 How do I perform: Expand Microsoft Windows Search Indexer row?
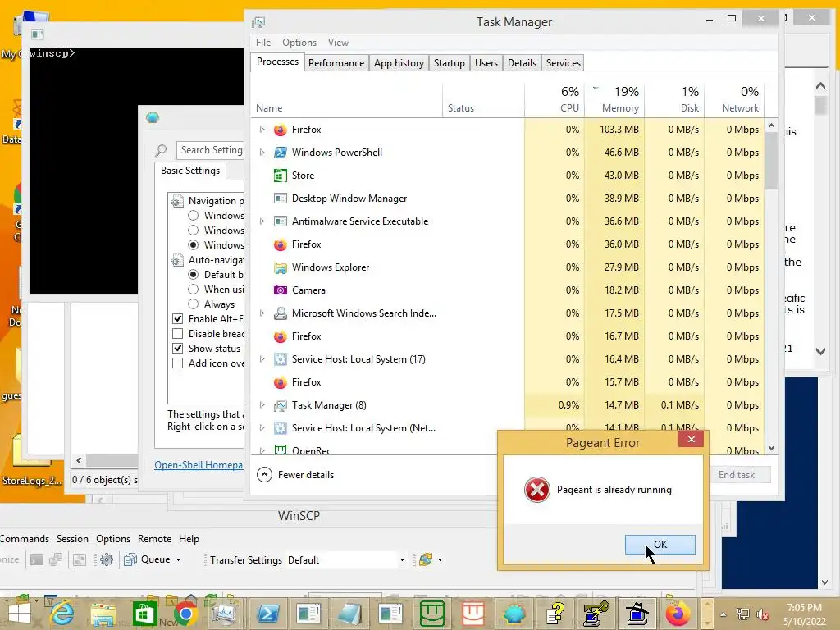262,313
